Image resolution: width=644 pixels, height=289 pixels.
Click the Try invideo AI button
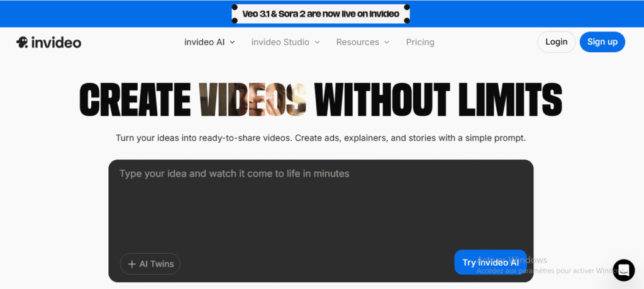tap(490, 263)
